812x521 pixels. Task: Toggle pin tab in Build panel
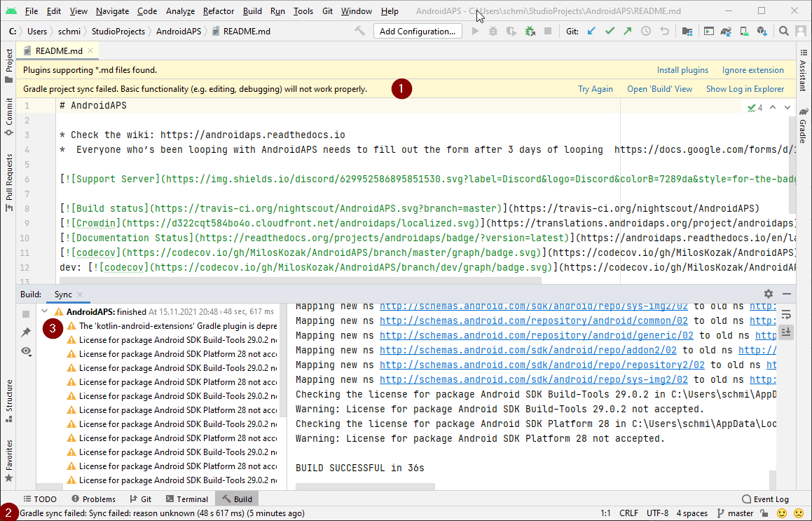coord(26,332)
